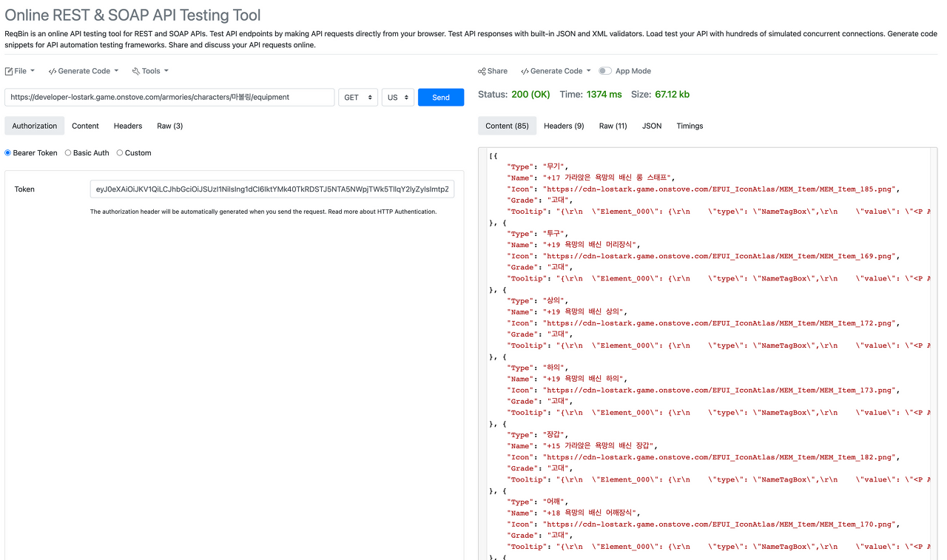Screen dimensions: 947x560
Task: Click the Online REST & SOAP API Testing Tool heading
Action: 133,15
